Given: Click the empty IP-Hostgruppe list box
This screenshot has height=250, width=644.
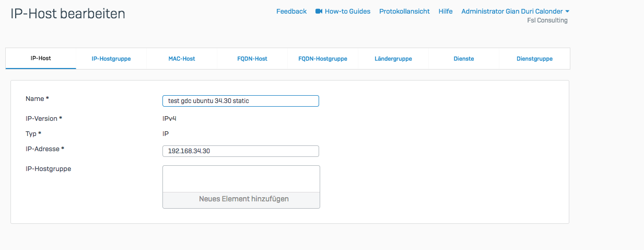Looking at the screenshot, I should tap(241, 179).
